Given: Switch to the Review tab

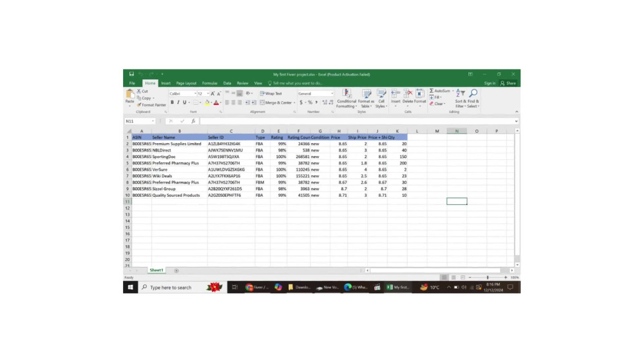Looking at the screenshot, I should coord(242,83).
